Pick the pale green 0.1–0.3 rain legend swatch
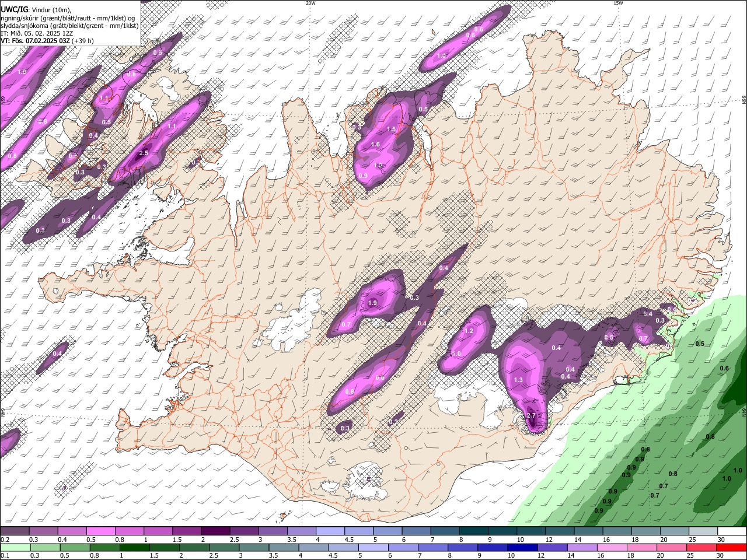The width and height of the screenshot is (747, 560). coord(15,547)
